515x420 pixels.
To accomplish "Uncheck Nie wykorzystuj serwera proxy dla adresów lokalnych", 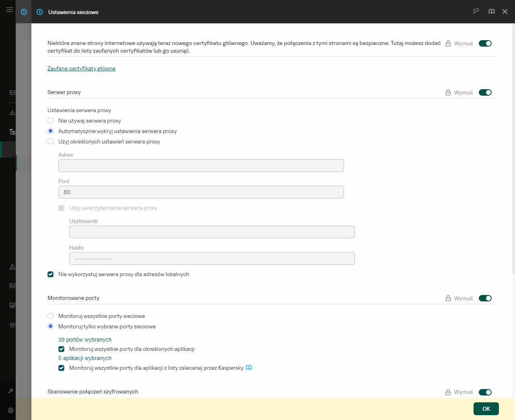I will [50, 274].
